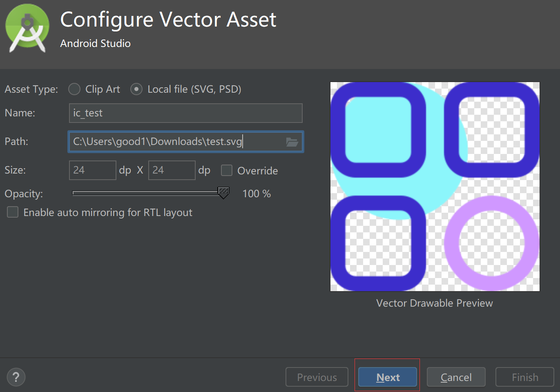The image size is (560, 392).
Task: Enable auto mirroring for RTL layout
Action: [13, 212]
